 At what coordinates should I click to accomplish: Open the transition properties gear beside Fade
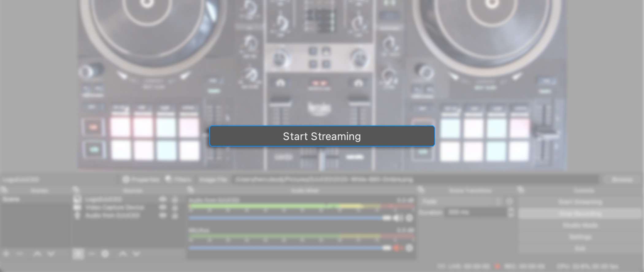pyautogui.click(x=509, y=202)
